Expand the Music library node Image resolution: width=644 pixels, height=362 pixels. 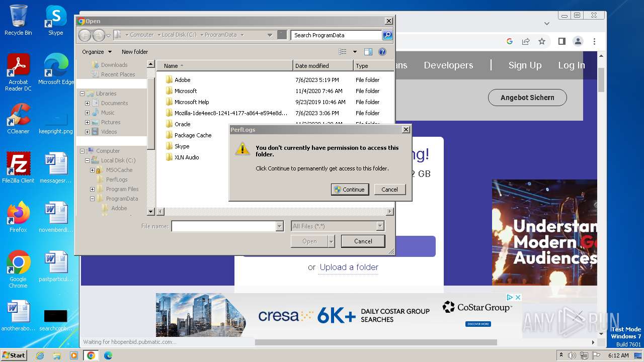[x=87, y=113]
